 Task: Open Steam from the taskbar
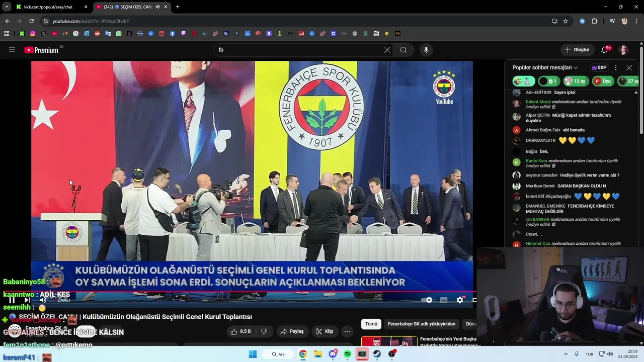pyautogui.click(x=377, y=354)
